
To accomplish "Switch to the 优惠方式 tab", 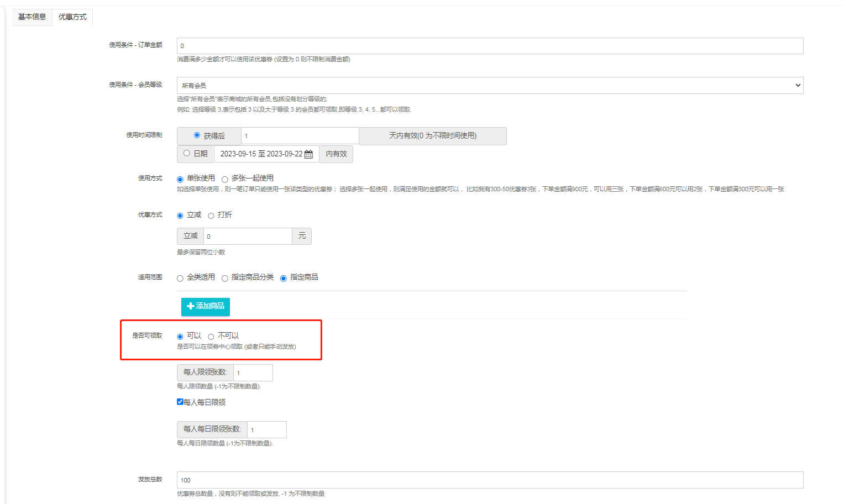I will 72,17.
